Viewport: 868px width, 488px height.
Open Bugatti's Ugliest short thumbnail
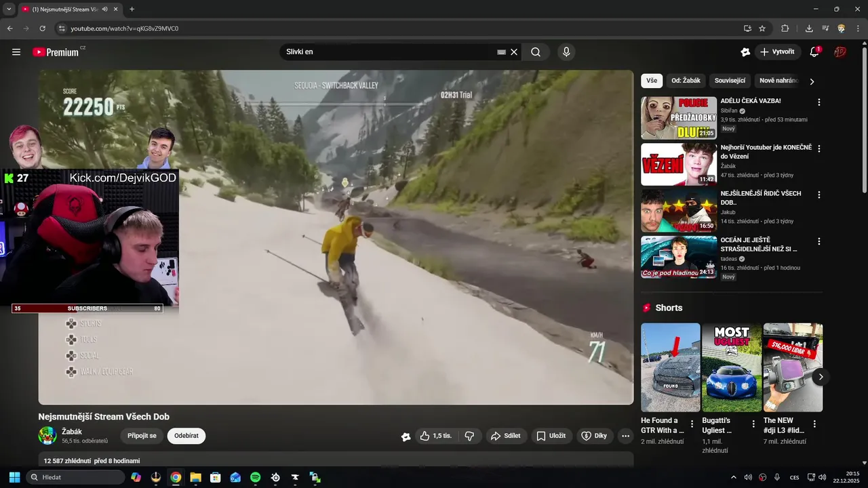(x=732, y=367)
